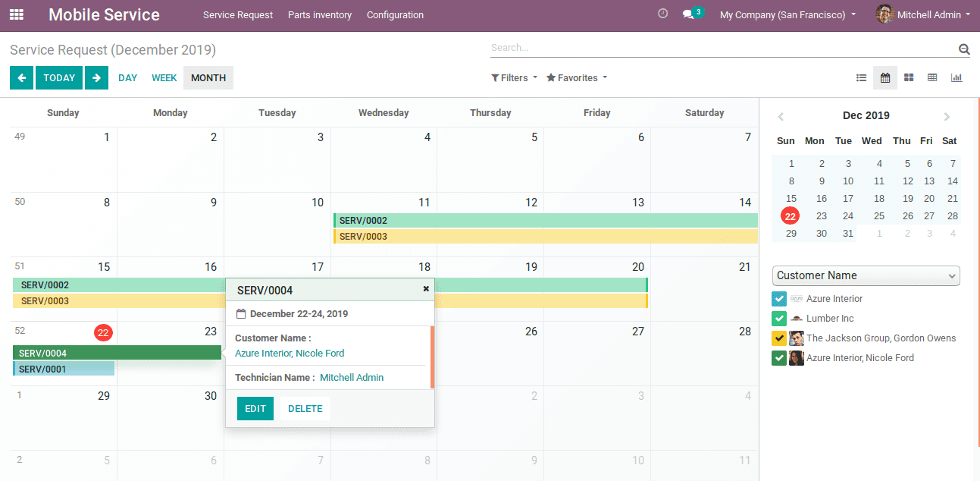This screenshot has height=481, width=980.
Task: Go to previous month with left arrow
Action: click(x=21, y=77)
